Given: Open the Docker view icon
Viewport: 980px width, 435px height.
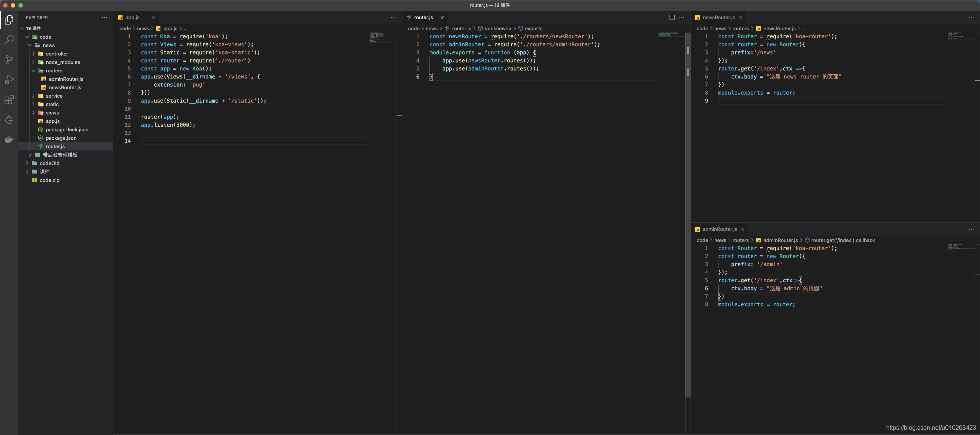Looking at the screenshot, I should click(9, 139).
